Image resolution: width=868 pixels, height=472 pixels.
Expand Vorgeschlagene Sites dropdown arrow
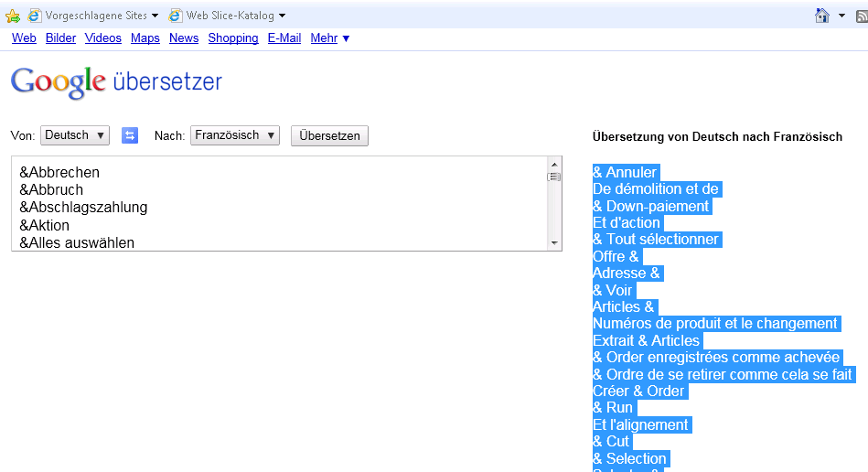pos(155,16)
